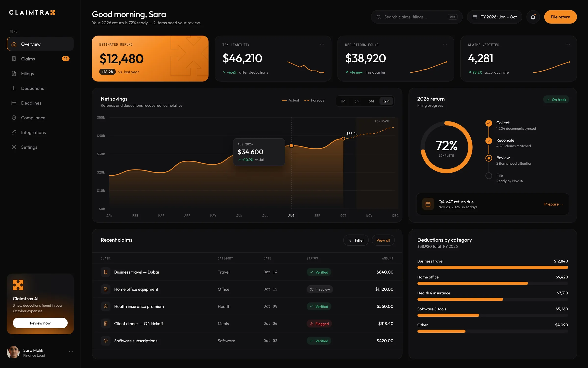Image resolution: width=588 pixels, height=368 pixels.
Task: Go to Claims in the sidebar
Action: (x=40, y=59)
